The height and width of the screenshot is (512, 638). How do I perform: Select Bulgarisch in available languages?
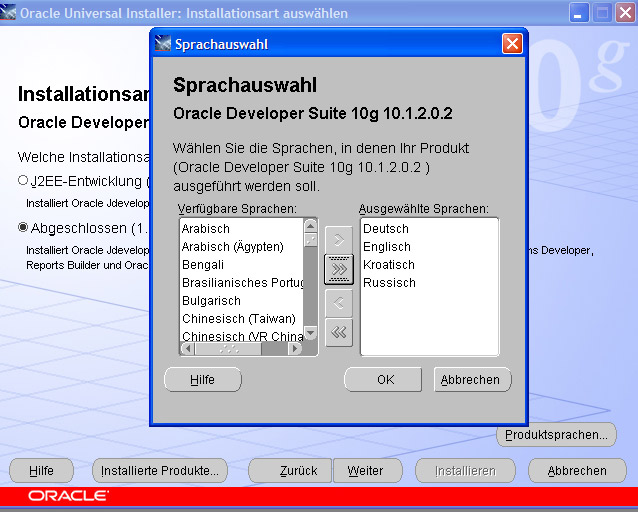point(242,301)
